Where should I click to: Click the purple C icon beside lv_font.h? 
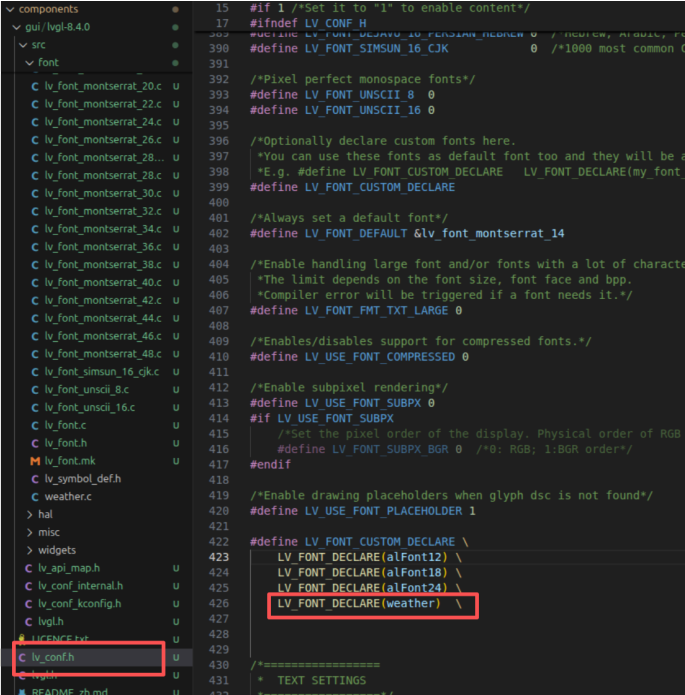point(35,443)
